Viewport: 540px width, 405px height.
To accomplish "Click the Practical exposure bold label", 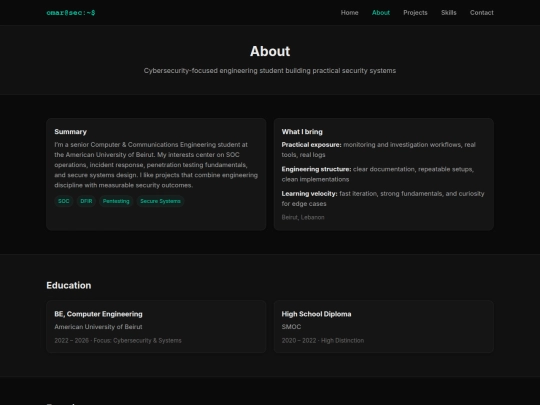I will tap(311, 145).
